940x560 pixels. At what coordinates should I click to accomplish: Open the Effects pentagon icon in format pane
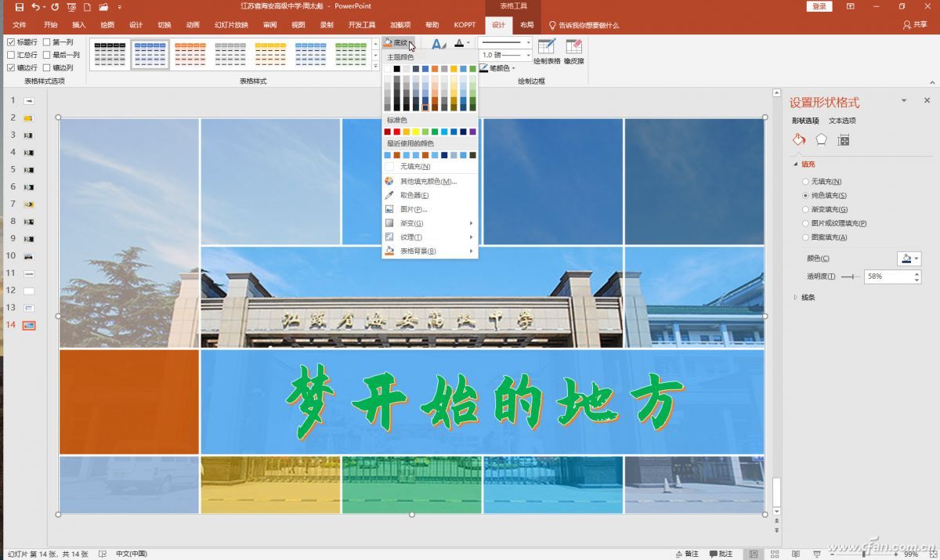pyautogui.click(x=821, y=139)
